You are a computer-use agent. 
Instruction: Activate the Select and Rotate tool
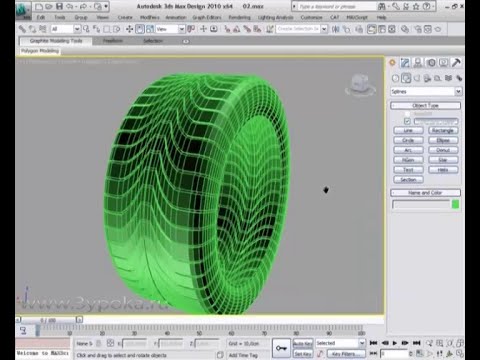pyautogui.click(x=140, y=29)
